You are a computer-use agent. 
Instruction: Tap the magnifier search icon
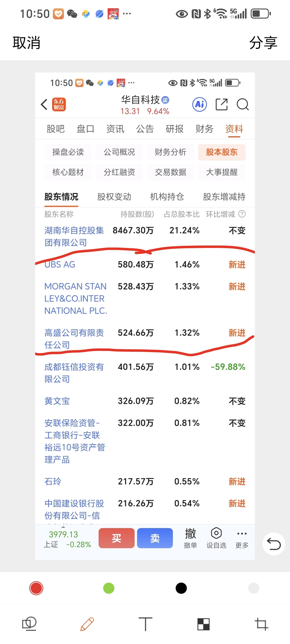tap(242, 104)
